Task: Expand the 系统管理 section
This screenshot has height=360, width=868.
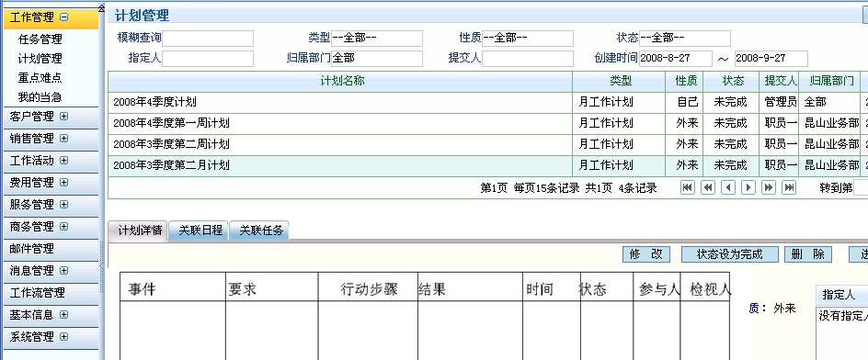Action: click(63, 337)
